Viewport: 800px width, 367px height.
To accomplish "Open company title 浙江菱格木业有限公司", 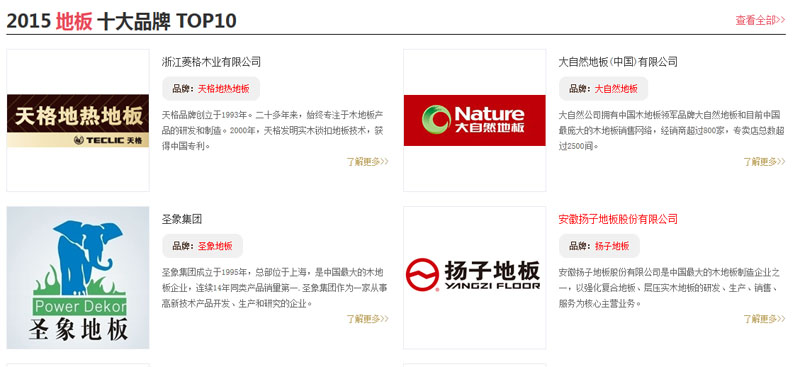I will [x=211, y=62].
